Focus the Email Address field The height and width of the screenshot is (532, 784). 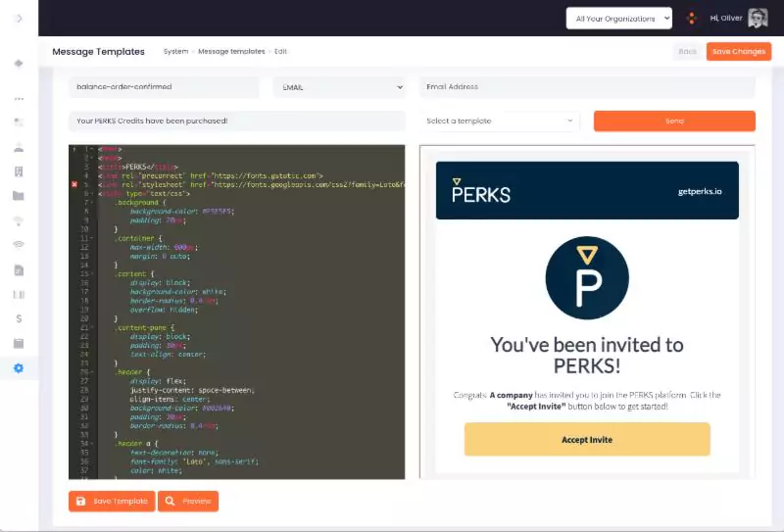point(587,87)
